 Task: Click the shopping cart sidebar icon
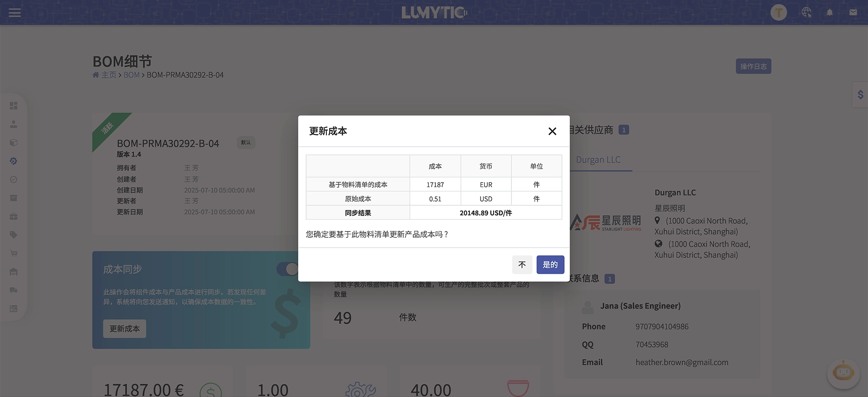pyautogui.click(x=14, y=253)
